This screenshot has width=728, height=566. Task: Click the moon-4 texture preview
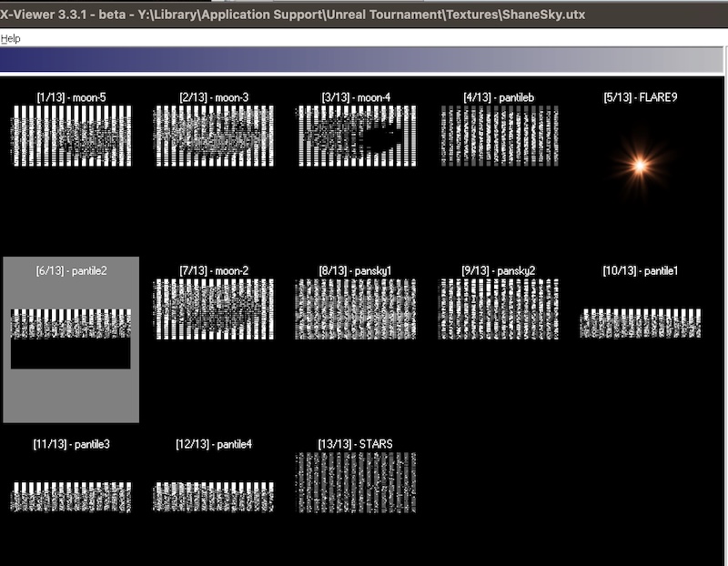coord(357,136)
